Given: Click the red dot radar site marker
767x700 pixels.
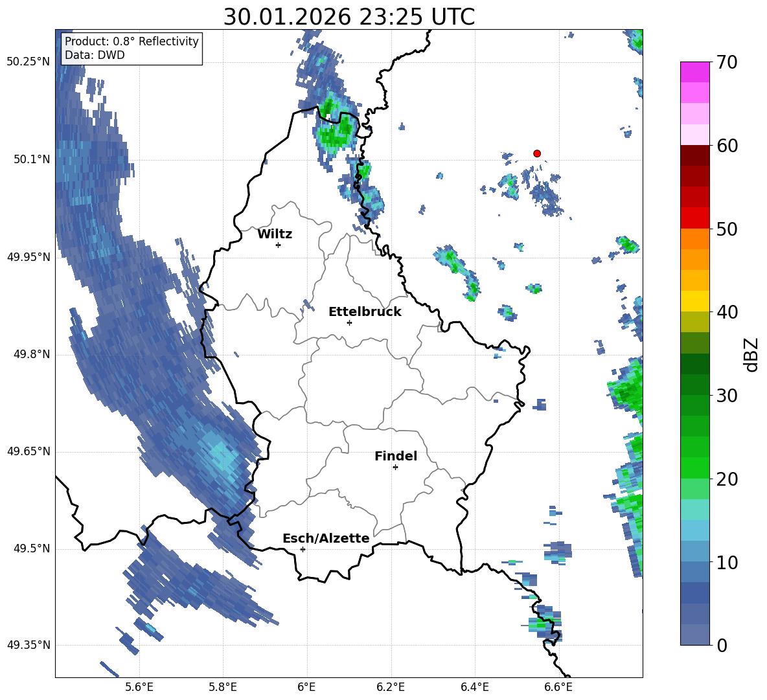Looking at the screenshot, I should (536, 153).
